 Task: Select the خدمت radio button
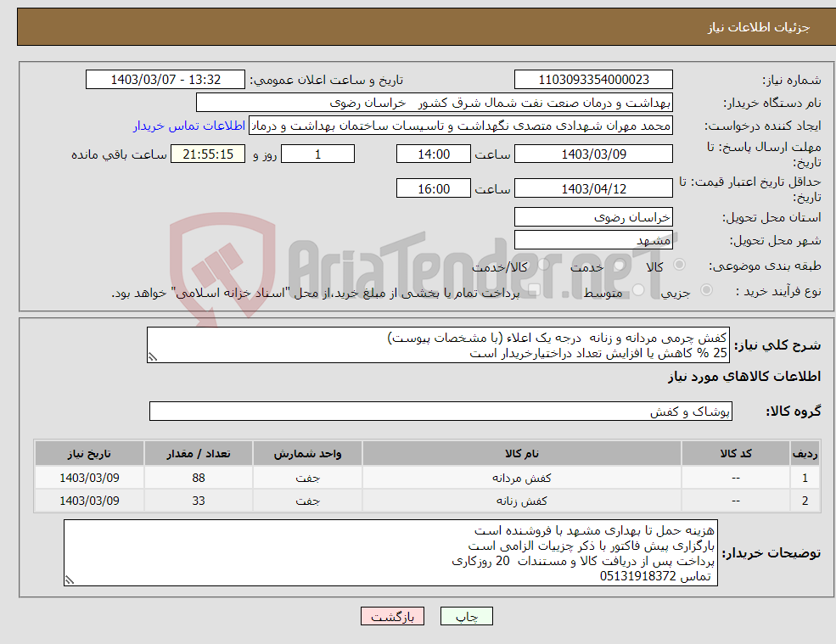point(620,265)
